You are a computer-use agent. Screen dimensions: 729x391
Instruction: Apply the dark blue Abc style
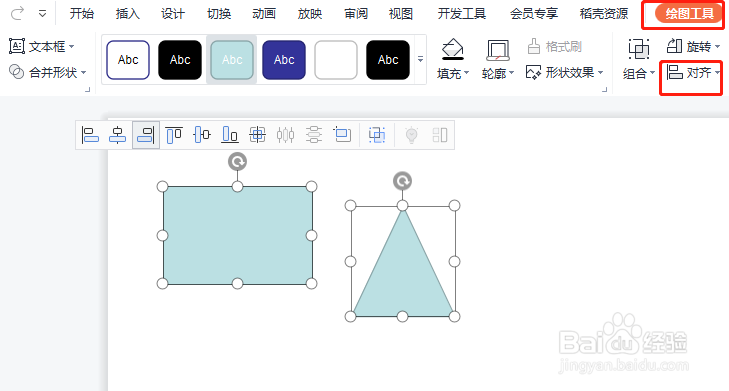[284, 60]
